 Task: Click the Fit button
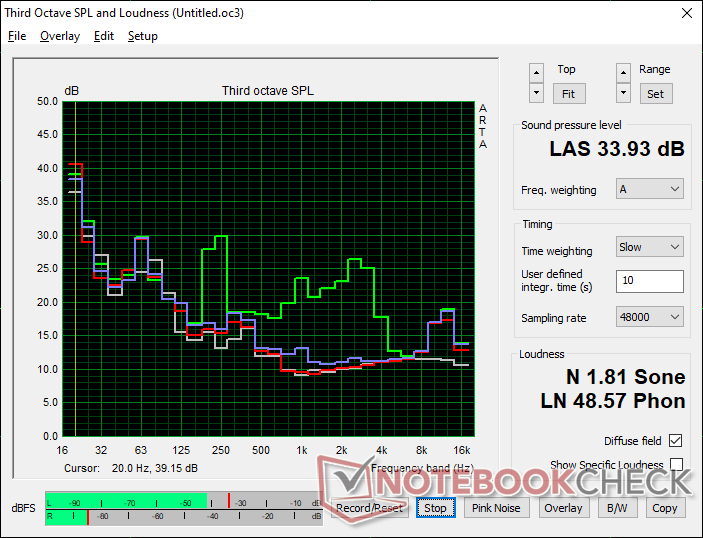pos(568,94)
